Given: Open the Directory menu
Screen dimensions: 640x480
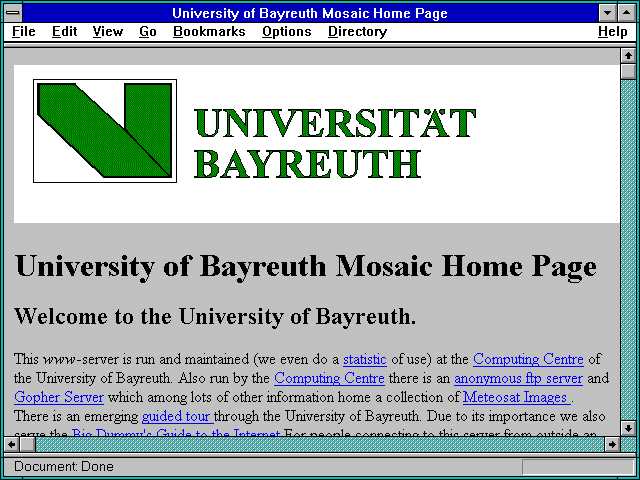Looking at the screenshot, I should coord(357,31).
